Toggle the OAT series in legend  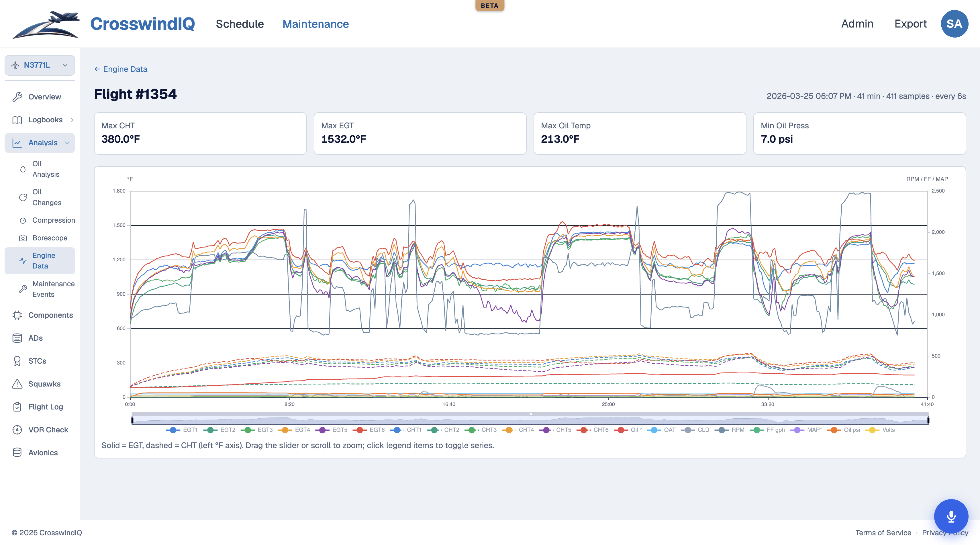coord(661,430)
